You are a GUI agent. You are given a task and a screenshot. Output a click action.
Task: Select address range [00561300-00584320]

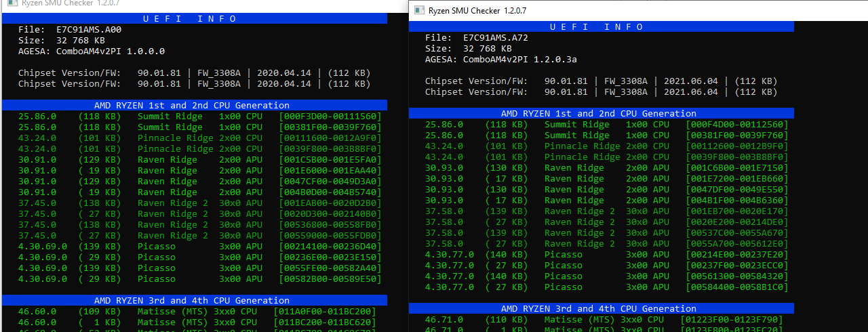[737, 276]
